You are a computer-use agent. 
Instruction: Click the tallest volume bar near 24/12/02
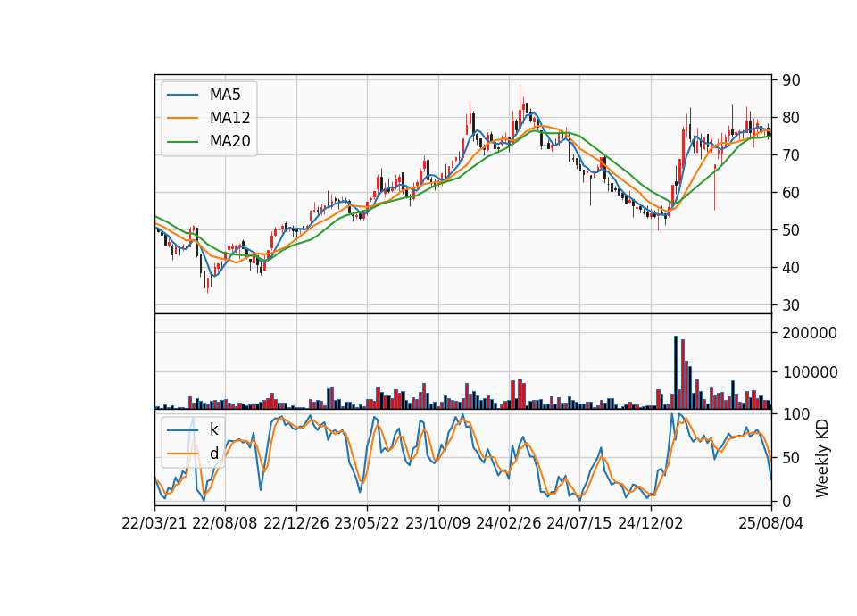tap(676, 372)
